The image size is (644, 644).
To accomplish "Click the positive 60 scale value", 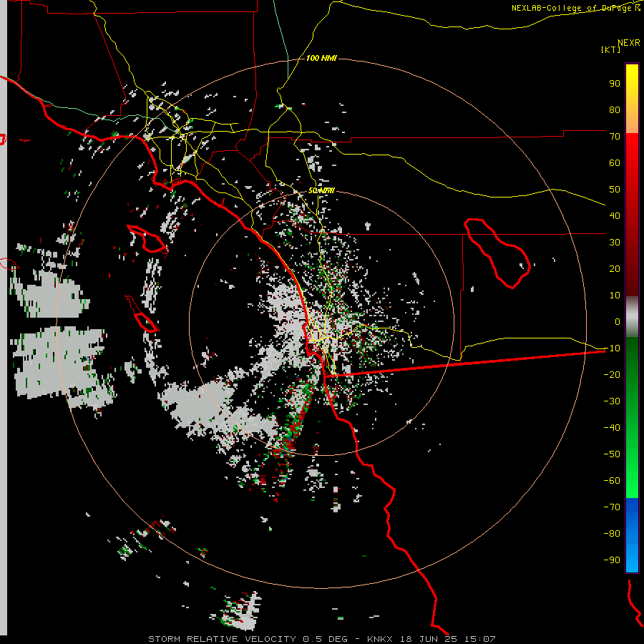I will click(615, 162).
